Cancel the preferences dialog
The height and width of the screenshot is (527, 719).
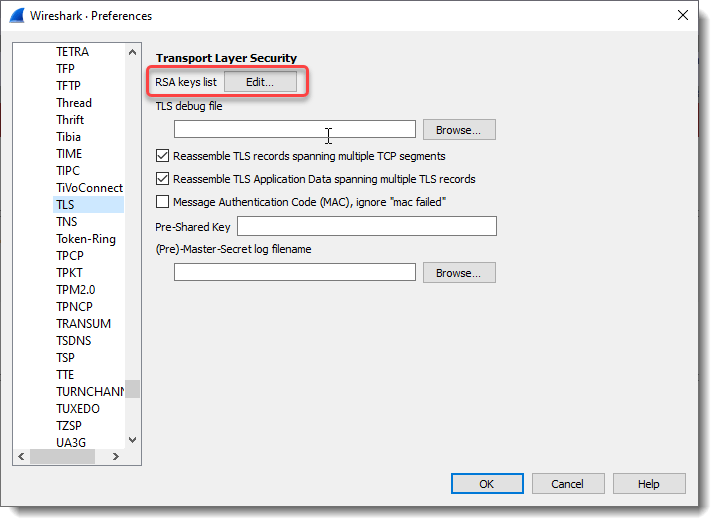(567, 484)
